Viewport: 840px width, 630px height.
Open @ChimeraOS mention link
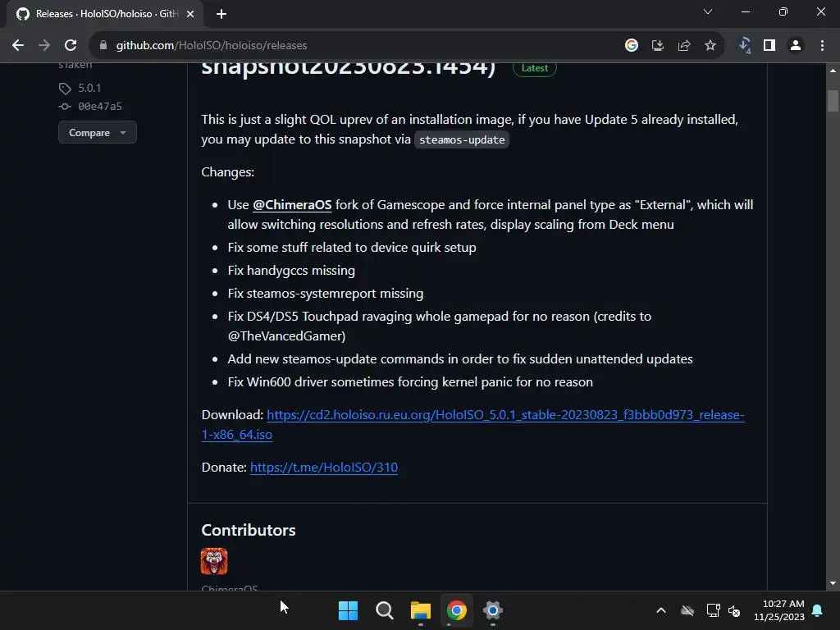(292, 204)
